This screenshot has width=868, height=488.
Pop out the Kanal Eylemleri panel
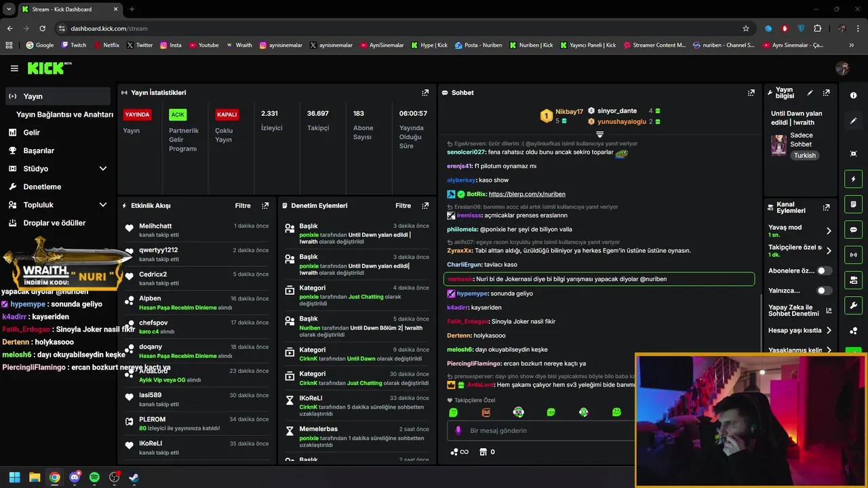pos(826,207)
